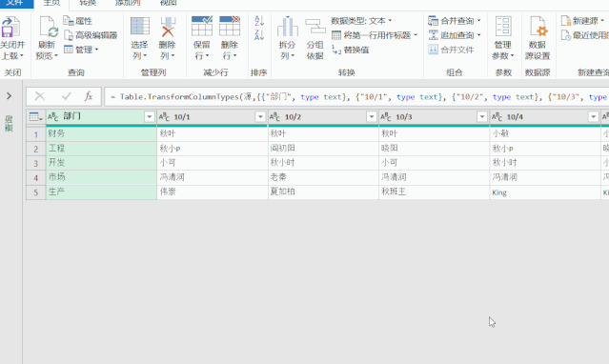This screenshot has height=364, width=609.
Task: Click the cell 闾初阳 in 10/2 column
Action: click(323, 149)
